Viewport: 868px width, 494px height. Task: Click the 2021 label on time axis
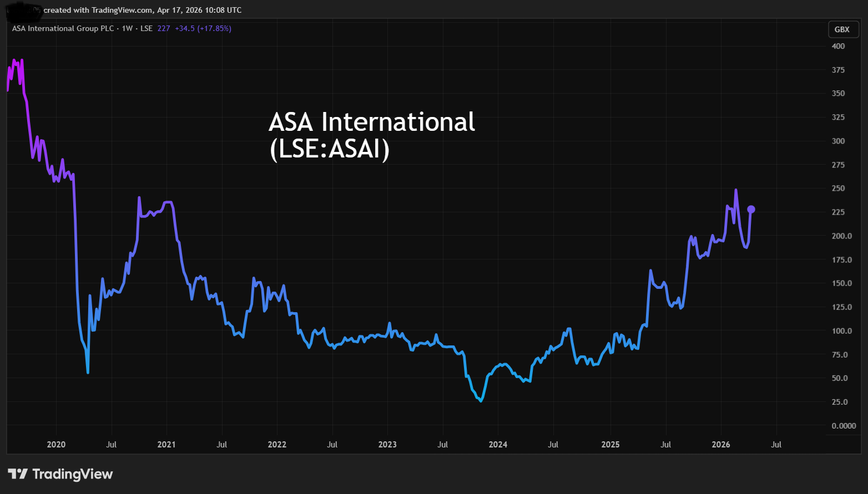pos(166,444)
